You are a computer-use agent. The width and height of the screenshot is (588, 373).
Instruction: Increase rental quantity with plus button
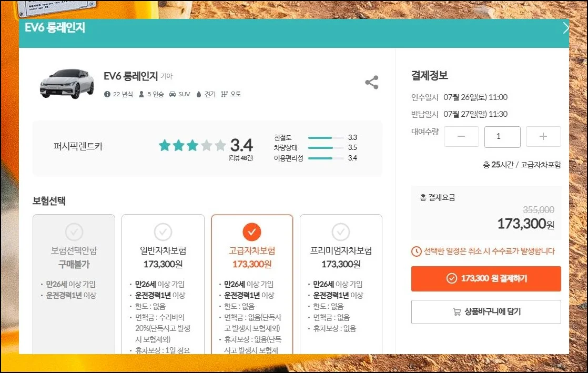[x=543, y=137]
